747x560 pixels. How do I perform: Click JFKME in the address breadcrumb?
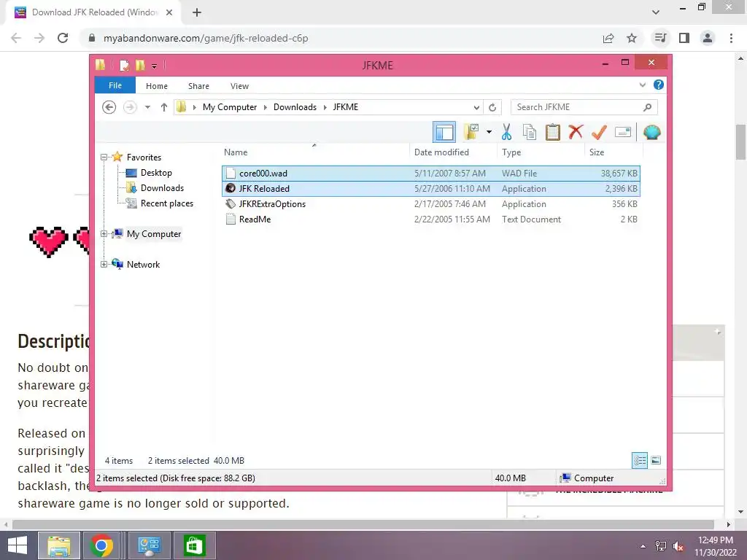point(345,107)
